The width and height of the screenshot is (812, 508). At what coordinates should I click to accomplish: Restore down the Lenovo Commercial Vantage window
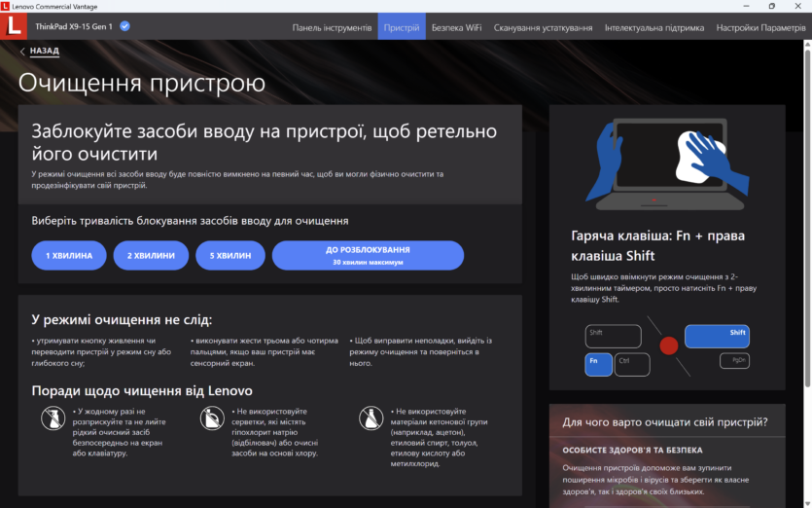pos(771,6)
